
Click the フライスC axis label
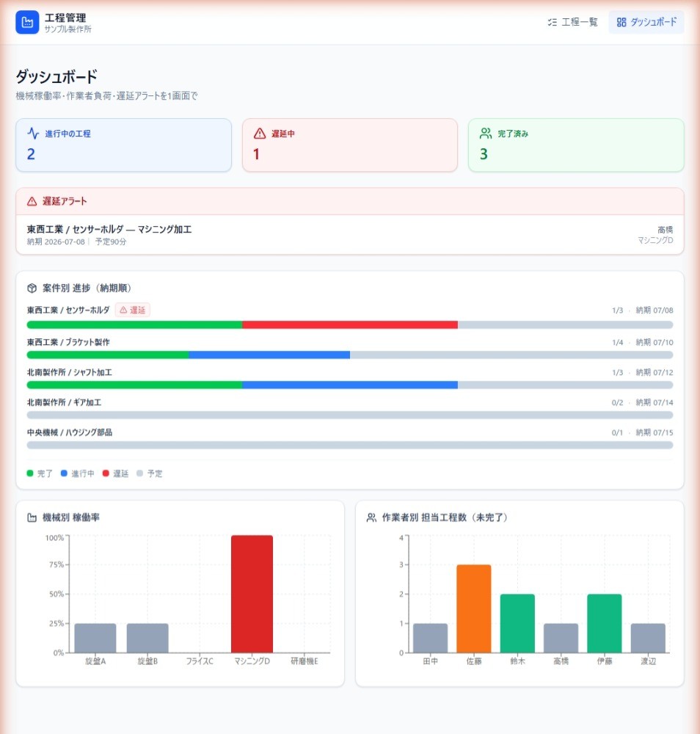click(200, 661)
